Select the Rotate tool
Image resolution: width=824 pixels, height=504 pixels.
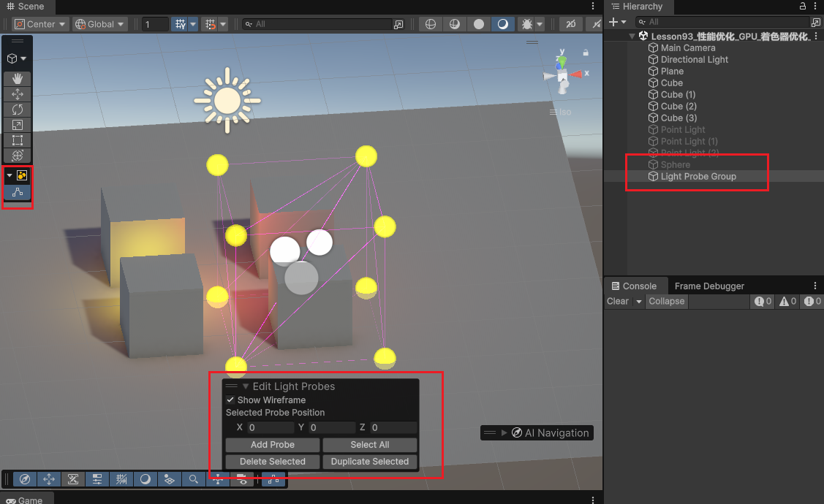[18, 110]
